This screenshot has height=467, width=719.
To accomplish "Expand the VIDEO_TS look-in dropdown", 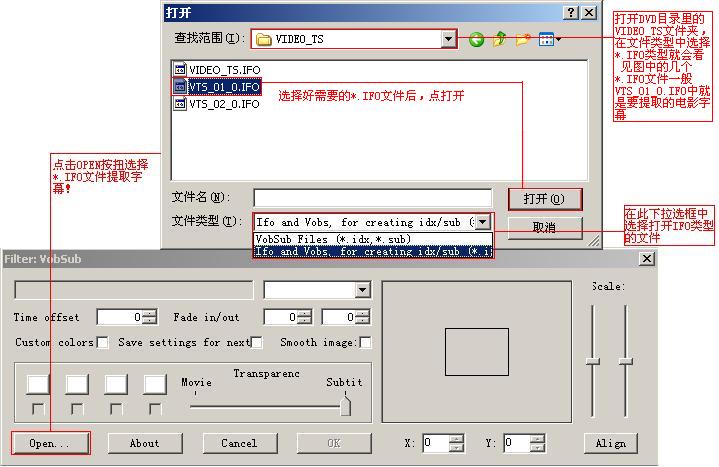I will pos(449,39).
